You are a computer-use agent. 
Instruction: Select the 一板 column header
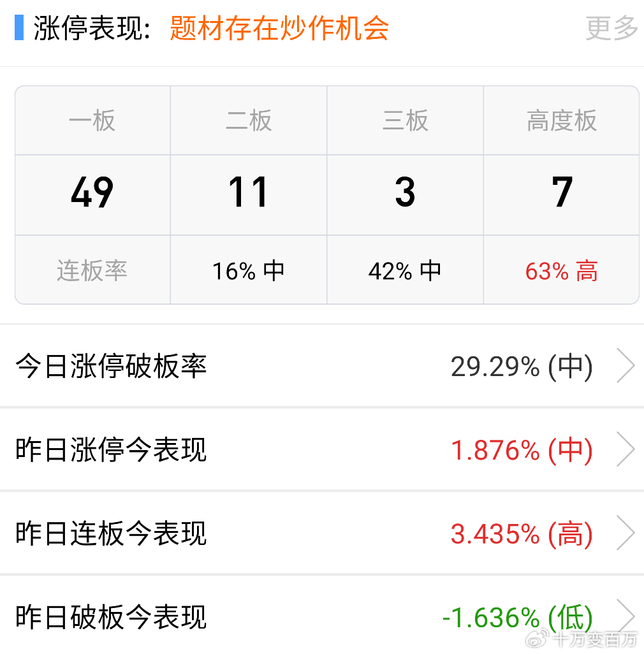[92, 120]
